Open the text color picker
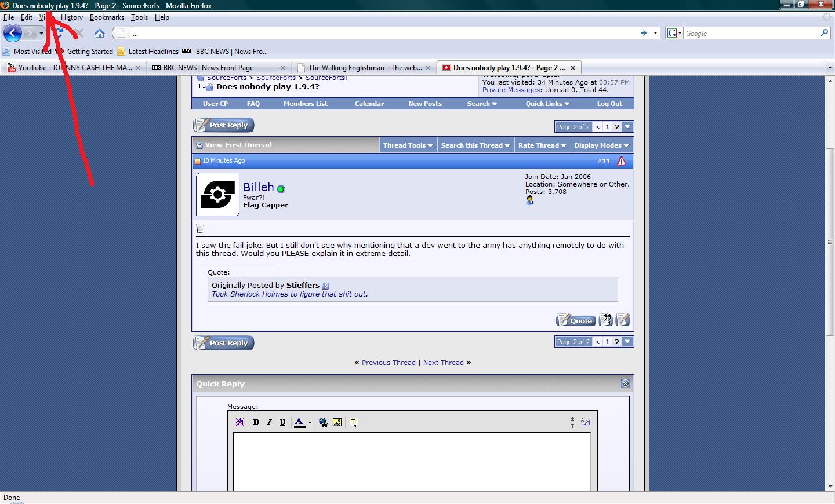Viewport: 835px width, 504px height. tap(310, 422)
